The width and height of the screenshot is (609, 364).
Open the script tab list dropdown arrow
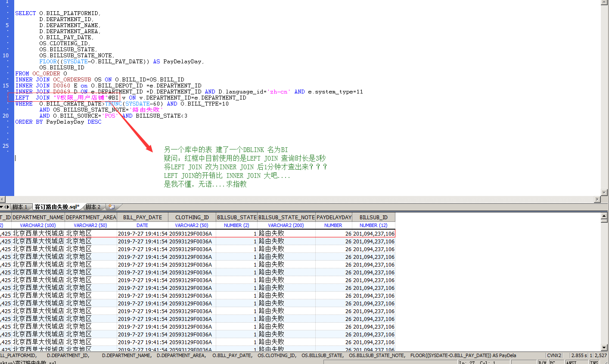click(2, 207)
